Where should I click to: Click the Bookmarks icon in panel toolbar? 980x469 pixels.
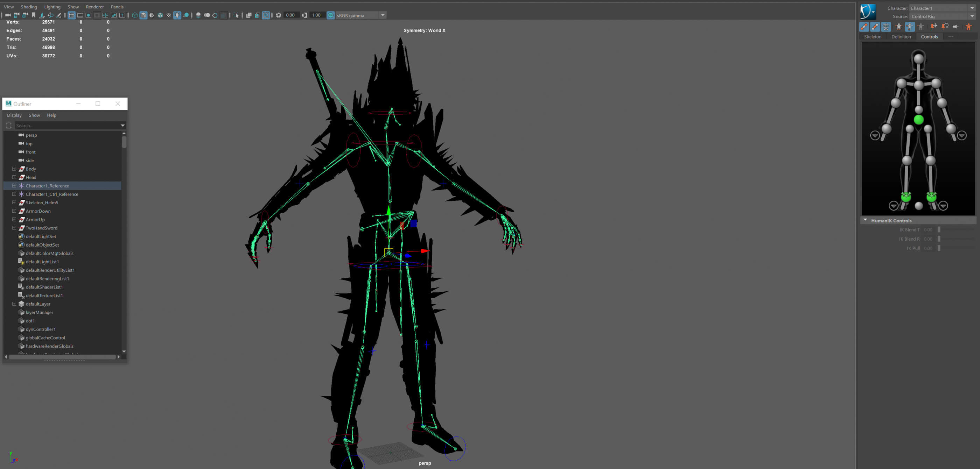[34, 15]
